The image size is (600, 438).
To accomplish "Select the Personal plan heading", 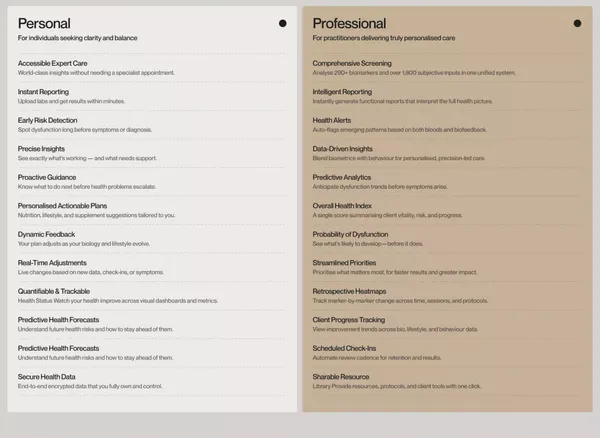I will coord(44,23).
